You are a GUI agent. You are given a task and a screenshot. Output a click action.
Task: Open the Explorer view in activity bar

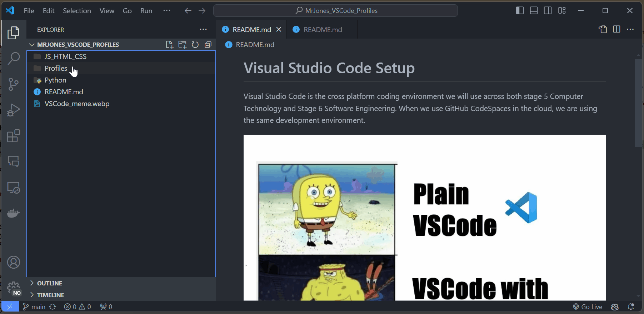point(13,33)
